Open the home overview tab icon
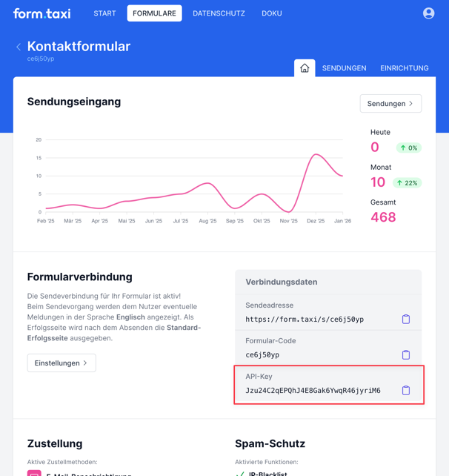 point(305,68)
